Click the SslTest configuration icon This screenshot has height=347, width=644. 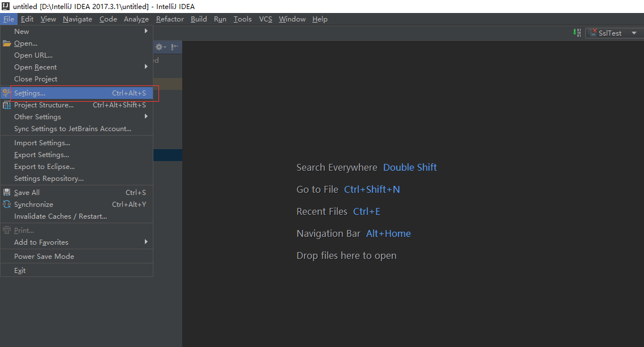coord(593,33)
